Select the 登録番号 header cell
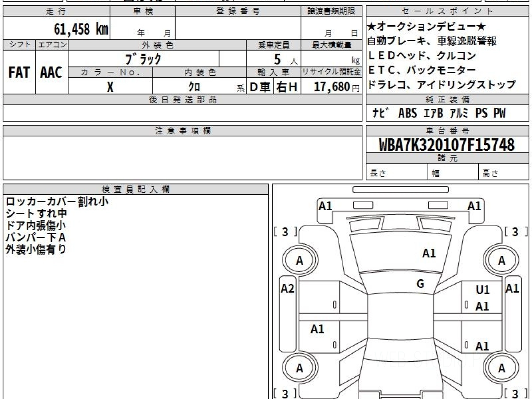 pyautogui.click(x=238, y=12)
